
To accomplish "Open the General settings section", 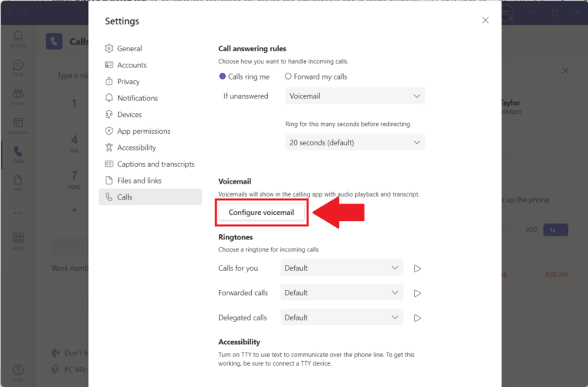I will click(150, 48).
